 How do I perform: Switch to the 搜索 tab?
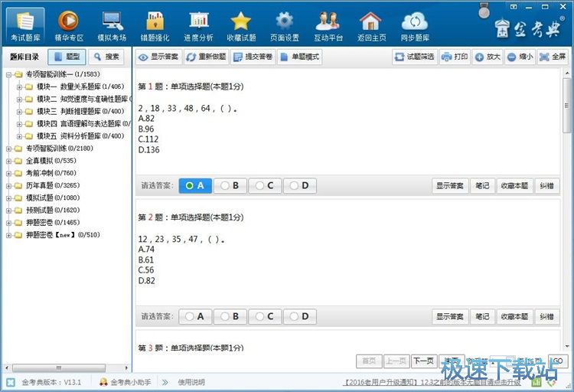tap(106, 57)
